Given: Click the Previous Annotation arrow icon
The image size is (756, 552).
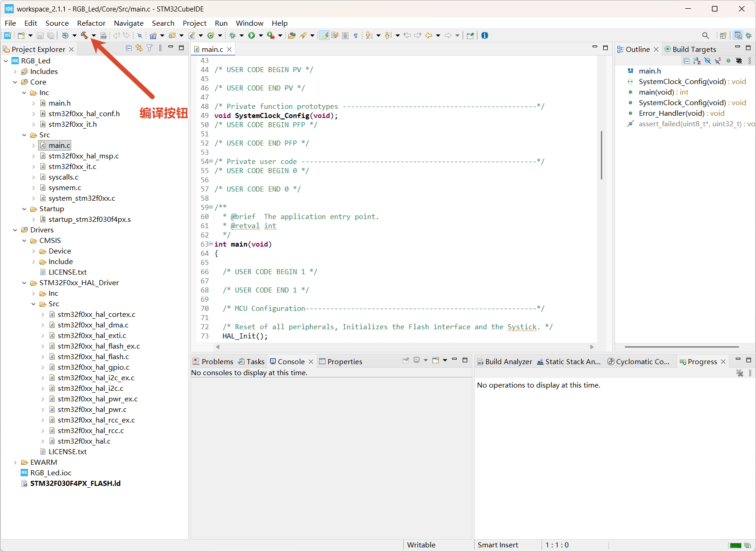Looking at the screenshot, I should pyautogui.click(x=388, y=35).
